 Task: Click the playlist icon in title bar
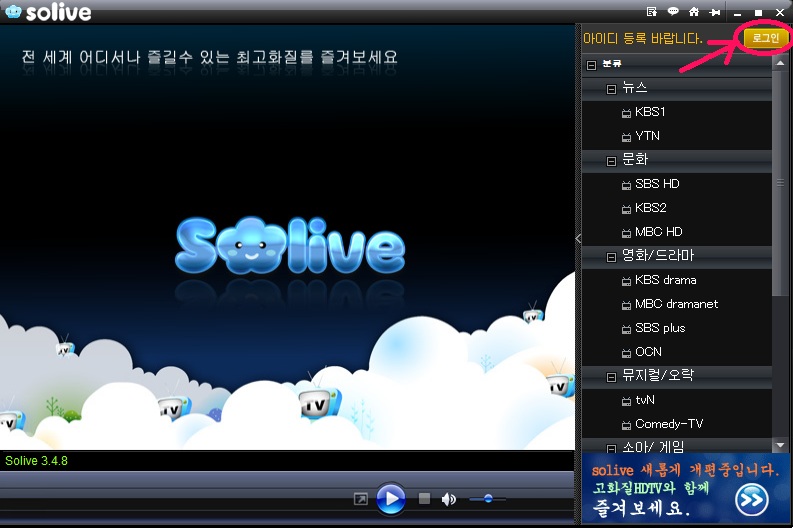[652, 12]
